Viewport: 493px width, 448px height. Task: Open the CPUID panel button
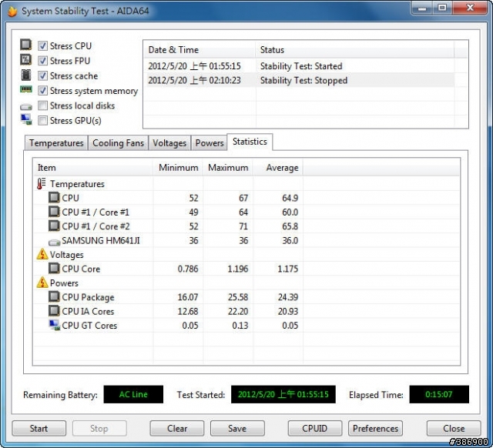(x=315, y=428)
